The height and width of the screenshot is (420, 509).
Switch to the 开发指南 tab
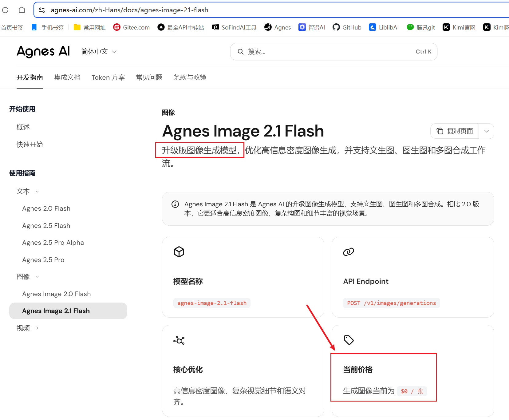(30, 77)
